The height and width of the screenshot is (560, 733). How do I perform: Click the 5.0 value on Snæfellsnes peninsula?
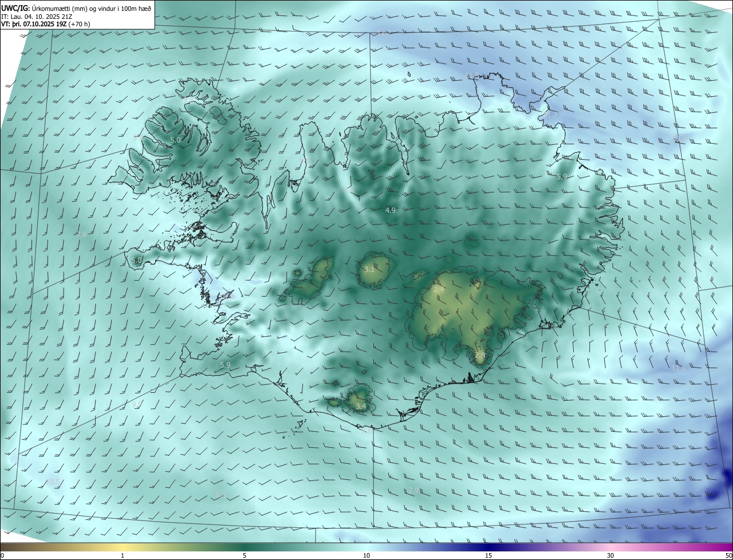pos(136,260)
